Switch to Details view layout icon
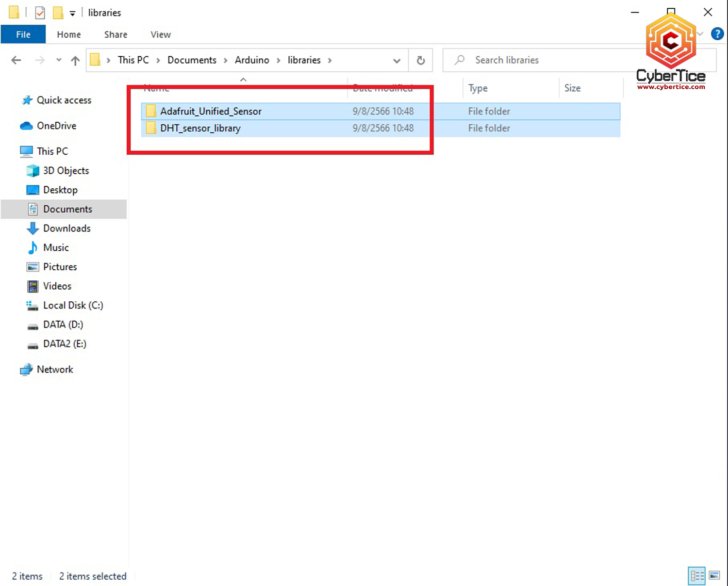 [x=697, y=576]
